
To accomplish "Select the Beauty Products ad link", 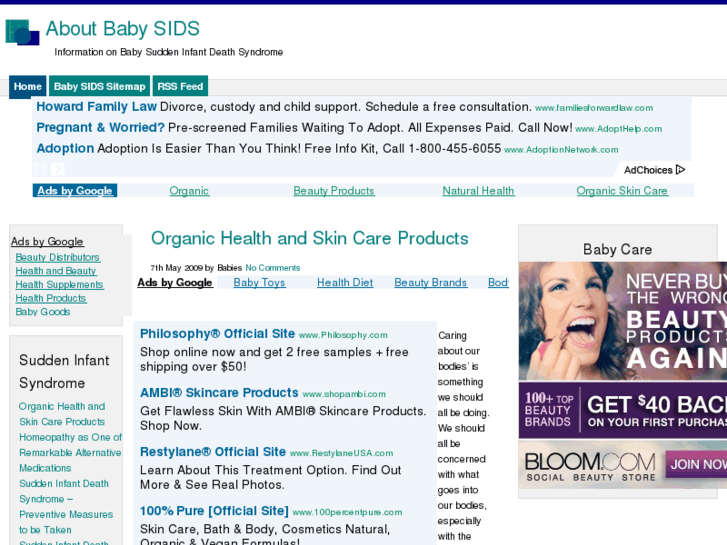I will [x=334, y=191].
